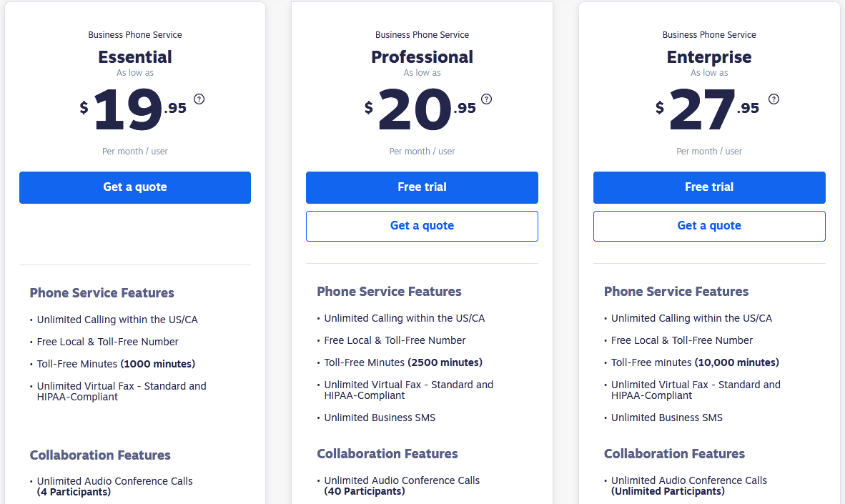Click the help icon beside the $27.95 price
Image resolution: width=845 pixels, height=504 pixels.
point(774,99)
